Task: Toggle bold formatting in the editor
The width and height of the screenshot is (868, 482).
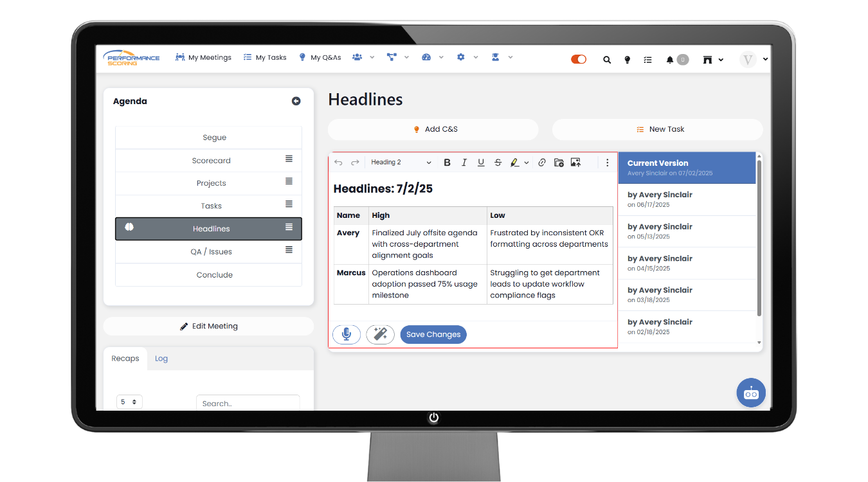Action: pos(448,163)
